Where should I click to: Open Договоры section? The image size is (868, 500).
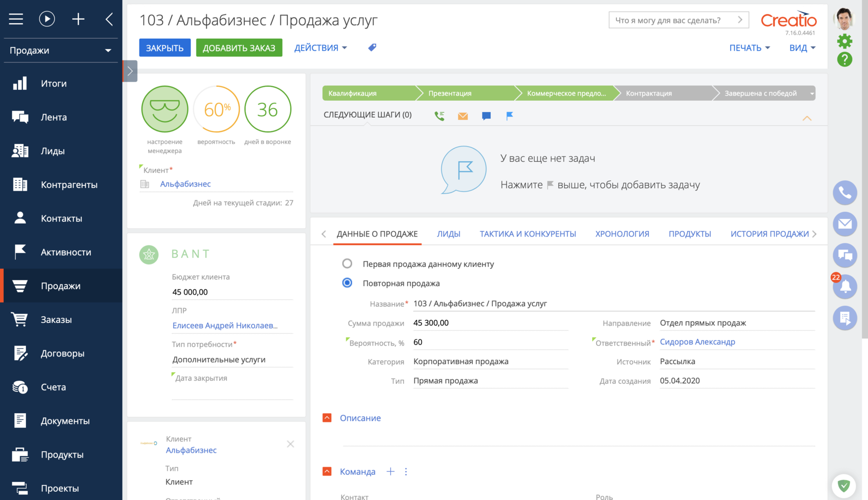[61, 353]
